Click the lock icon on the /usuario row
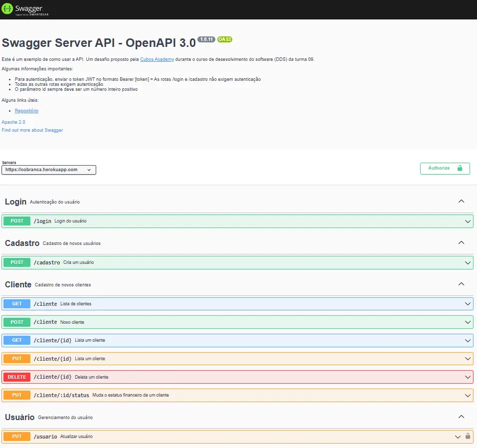The height and width of the screenshot is (448, 477). (468, 436)
